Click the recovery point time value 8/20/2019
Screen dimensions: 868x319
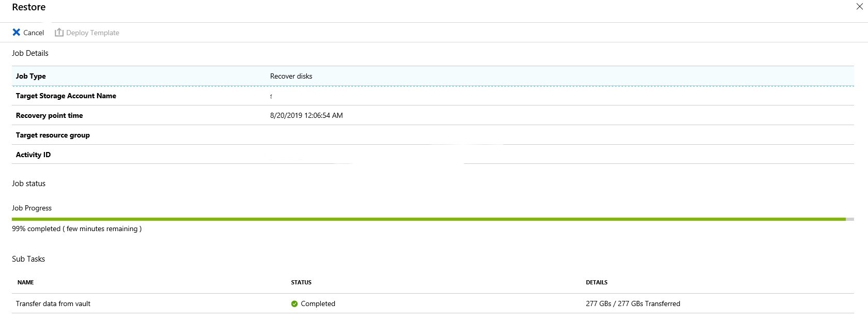point(306,115)
